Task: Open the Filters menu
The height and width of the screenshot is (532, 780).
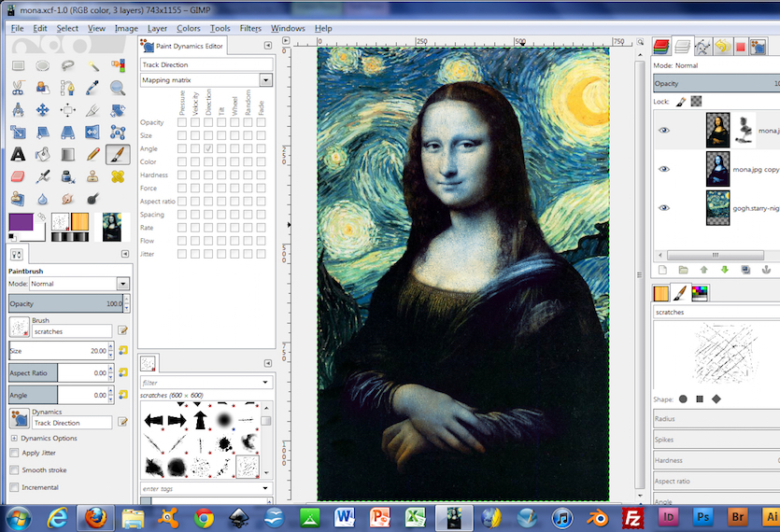Action: click(x=250, y=28)
